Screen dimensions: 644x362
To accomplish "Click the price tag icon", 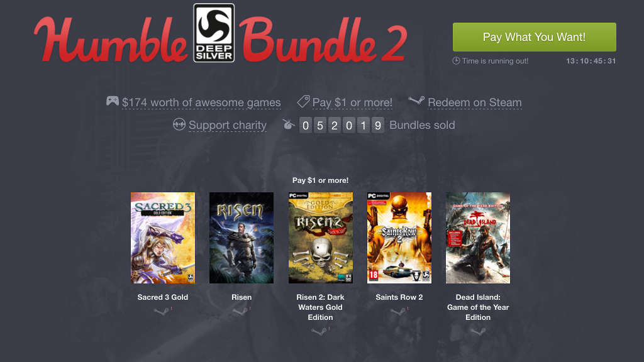I will [303, 101].
